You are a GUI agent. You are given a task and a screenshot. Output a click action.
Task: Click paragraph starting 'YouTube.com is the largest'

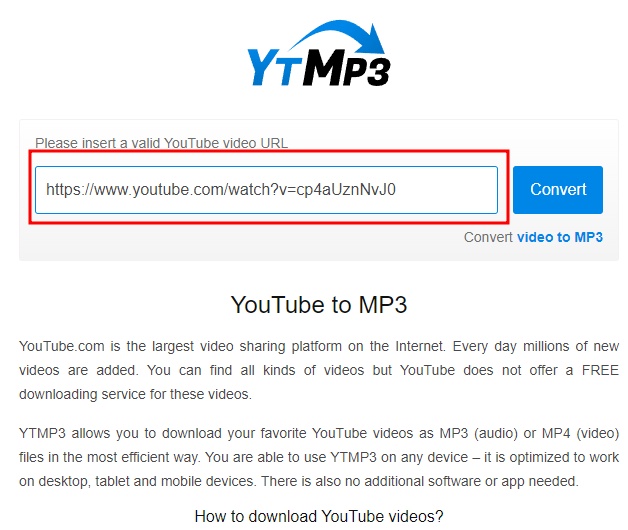(x=319, y=370)
